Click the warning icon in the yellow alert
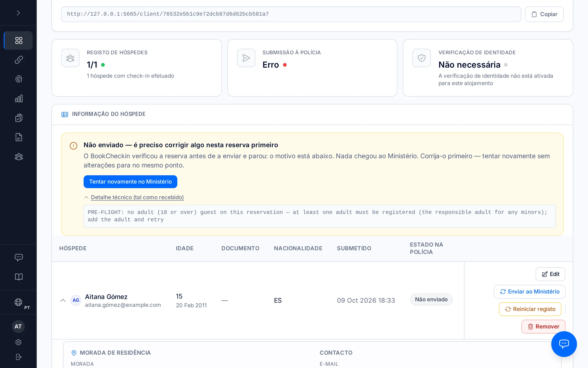 coord(73,146)
